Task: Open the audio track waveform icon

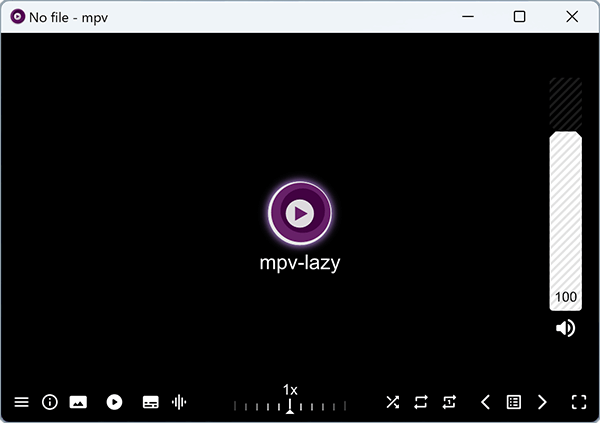Action: coord(179,402)
